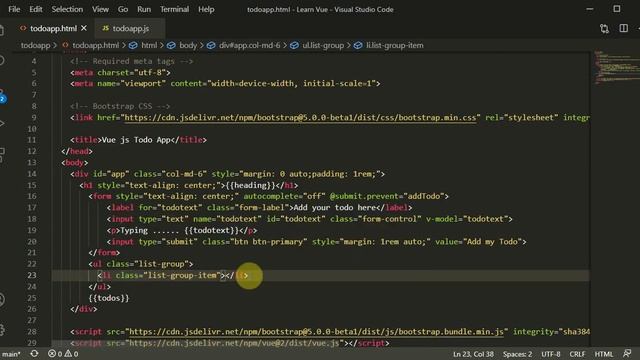Click the li.list-group-item element icon in breadcrumbs
The width and height of the screenshot is (640, 360).
358,45
